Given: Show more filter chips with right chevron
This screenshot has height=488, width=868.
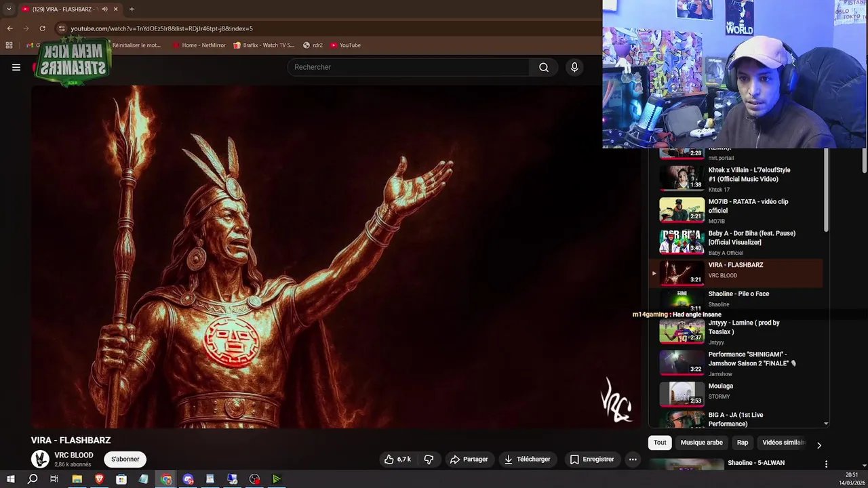Looking at the screenshot, I should point(818,445).
